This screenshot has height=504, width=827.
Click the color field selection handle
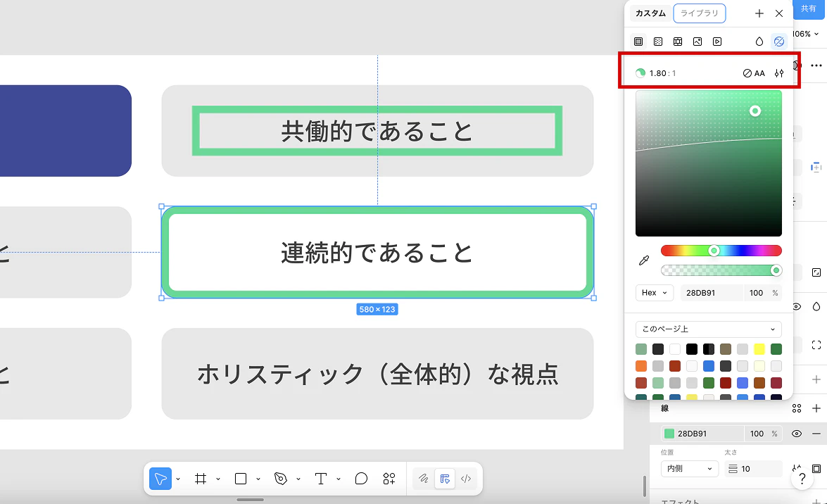coord(755,111)
